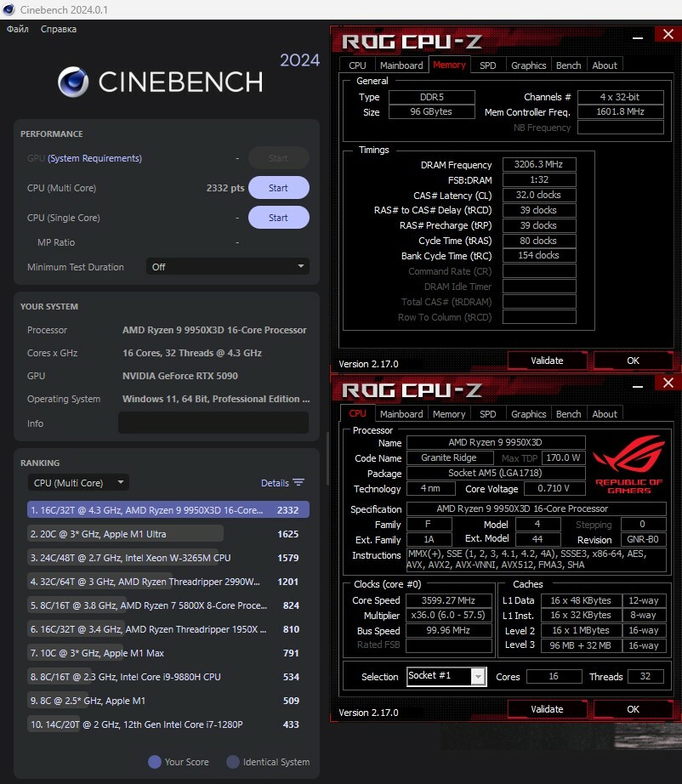Open the Minimum Test Duration dropdown
Viewport: 682px width, 784px height.
(227, 267)
